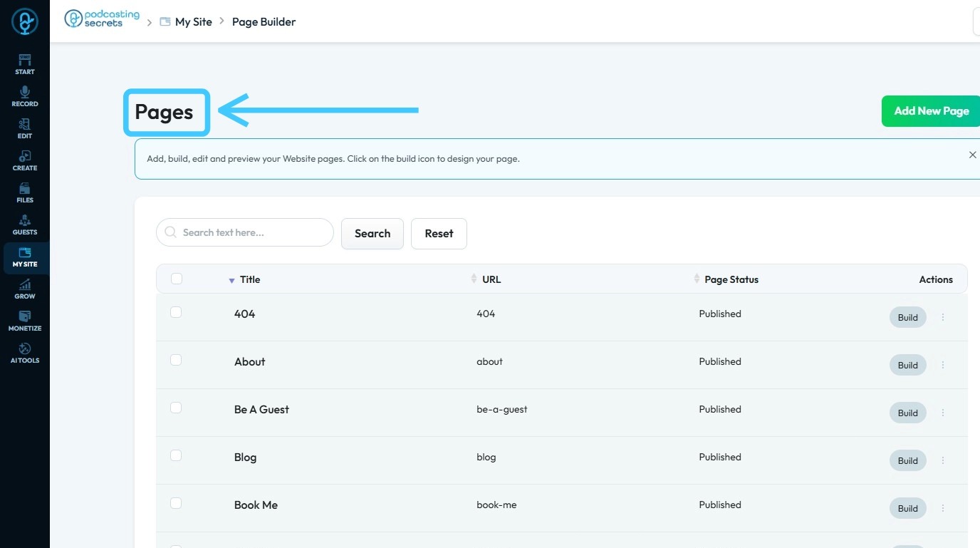Go to the Edit section

25,128
